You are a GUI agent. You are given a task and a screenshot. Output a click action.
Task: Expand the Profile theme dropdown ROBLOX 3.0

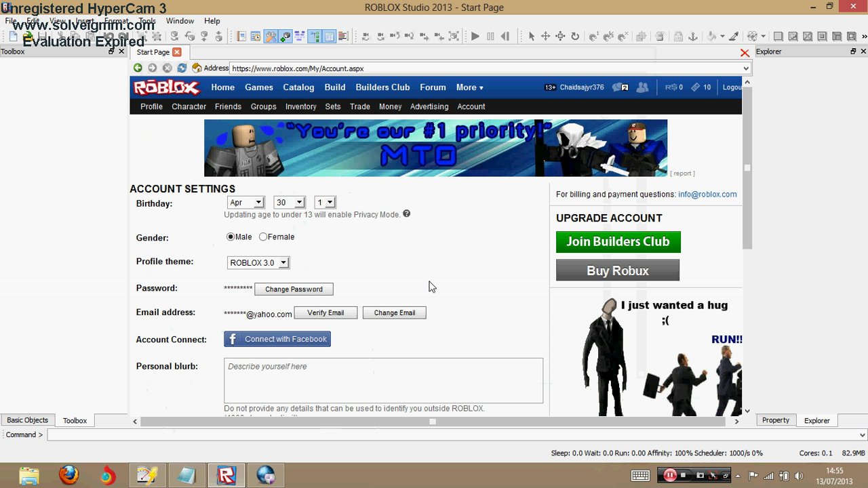(x=258, y=263)
